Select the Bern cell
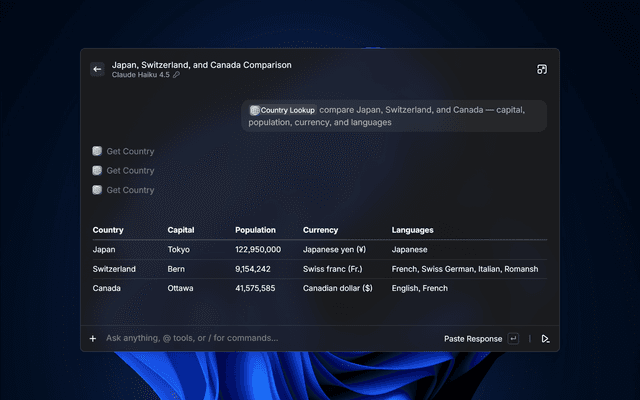Screen dimensions: 640x400 (176, 269)
